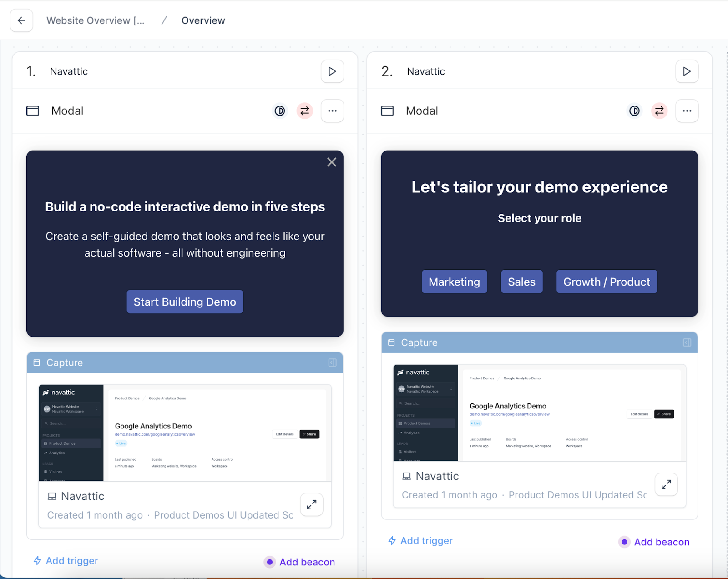Click the Modal label in step 1
This screenshot has width=728, height=579.
[67, 111]
